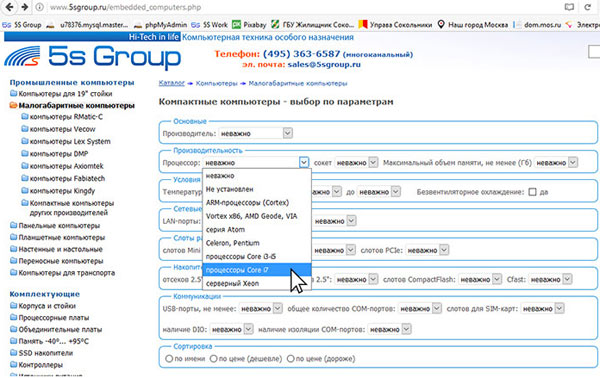Reload the page with refresh icon
The height and width of the screenshot is (378, 600).
pyautogui.click(x=587, y=7)
